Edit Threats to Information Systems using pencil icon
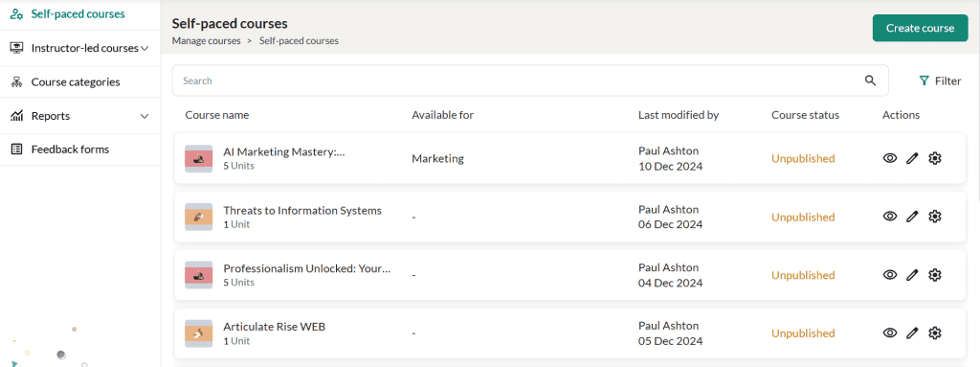 912,217
